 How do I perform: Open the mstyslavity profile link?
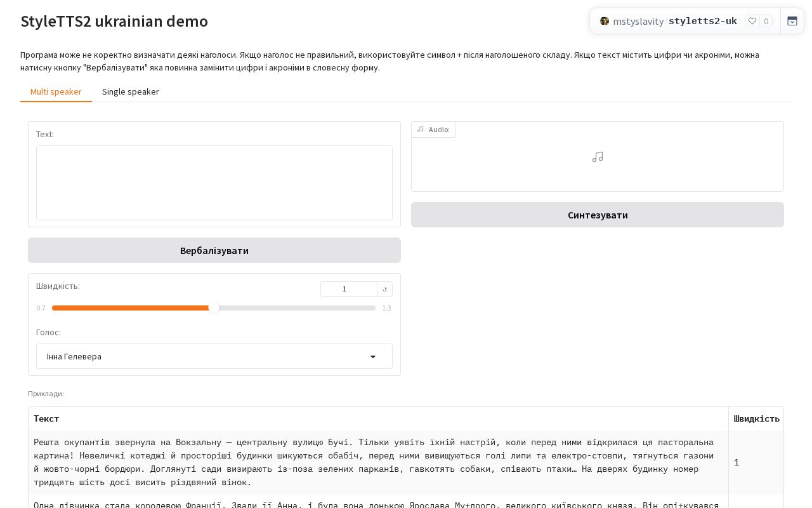(x=638, y=21)
